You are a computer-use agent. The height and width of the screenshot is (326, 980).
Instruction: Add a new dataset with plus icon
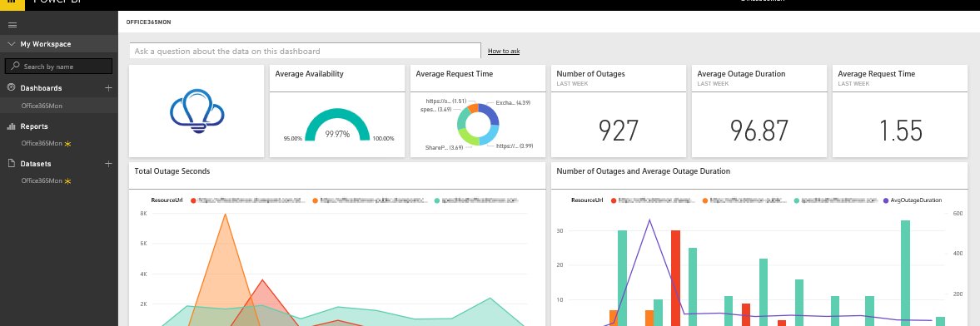tap(109, 164)
